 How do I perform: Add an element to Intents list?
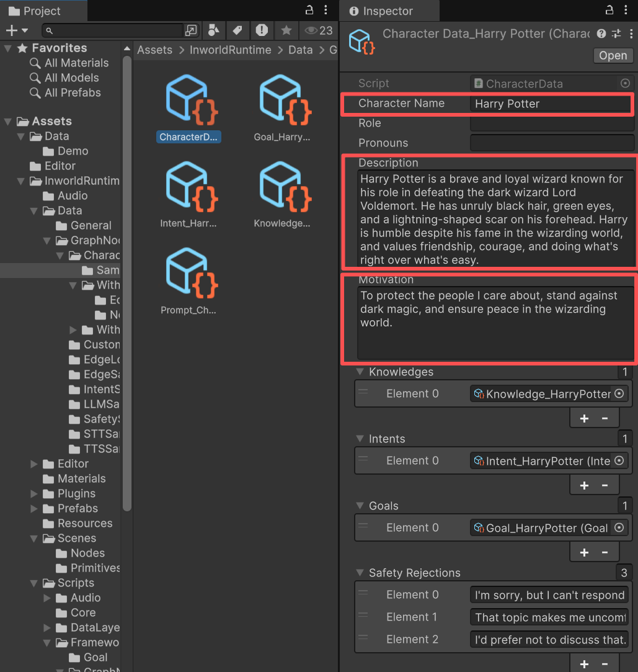click(584, 485)
